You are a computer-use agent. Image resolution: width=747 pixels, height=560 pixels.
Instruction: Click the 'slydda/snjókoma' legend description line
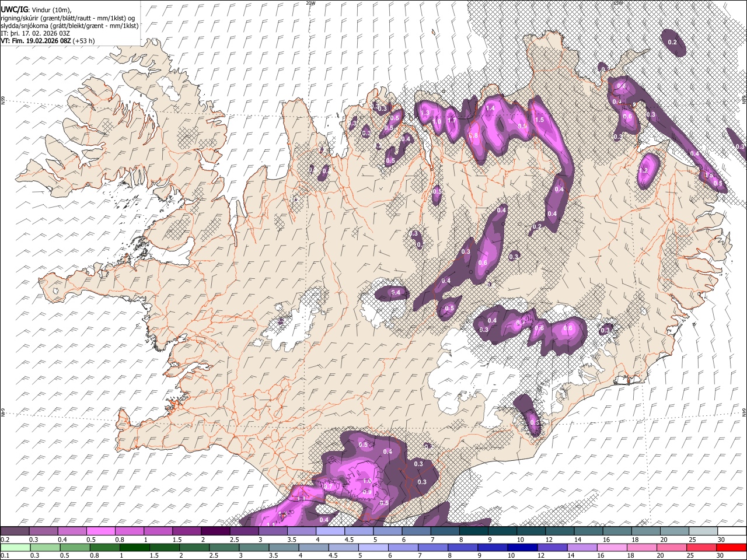[69, 26]
